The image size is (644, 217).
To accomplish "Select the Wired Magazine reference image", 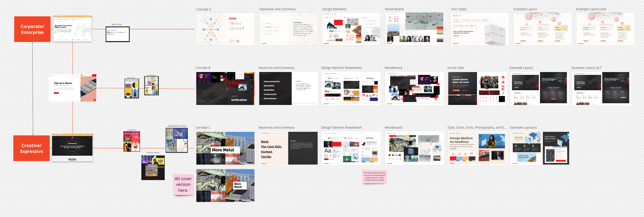I will (151, 86).
